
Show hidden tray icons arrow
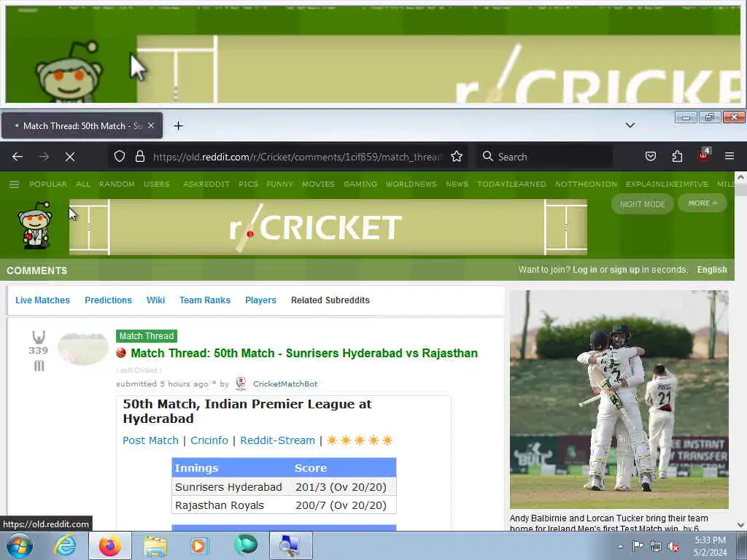click(x=620, y=547)
